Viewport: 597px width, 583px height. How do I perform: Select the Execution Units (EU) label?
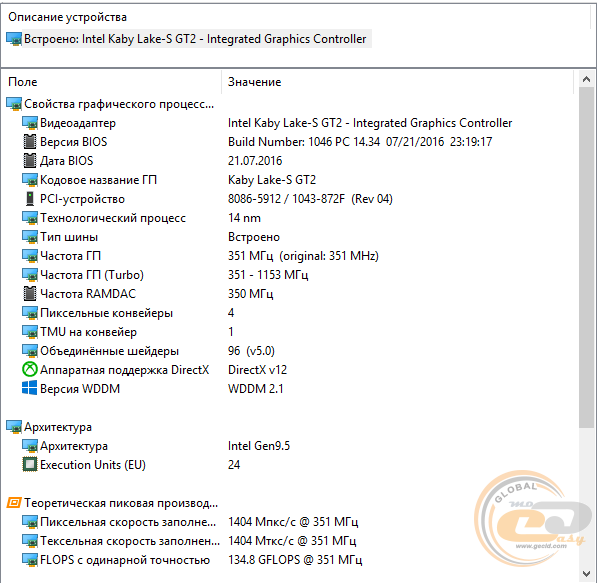point(93,465)
